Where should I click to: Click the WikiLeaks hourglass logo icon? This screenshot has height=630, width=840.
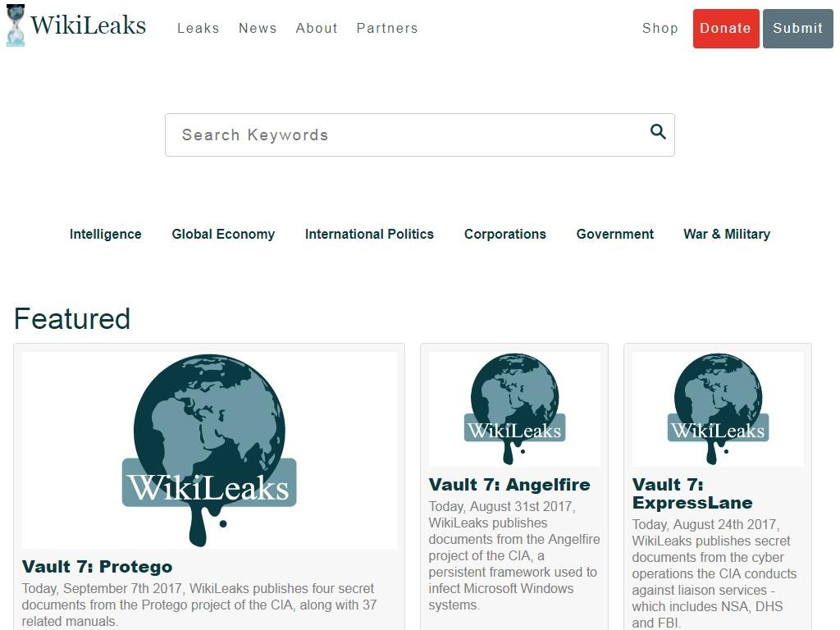click(x=16, y=25)
